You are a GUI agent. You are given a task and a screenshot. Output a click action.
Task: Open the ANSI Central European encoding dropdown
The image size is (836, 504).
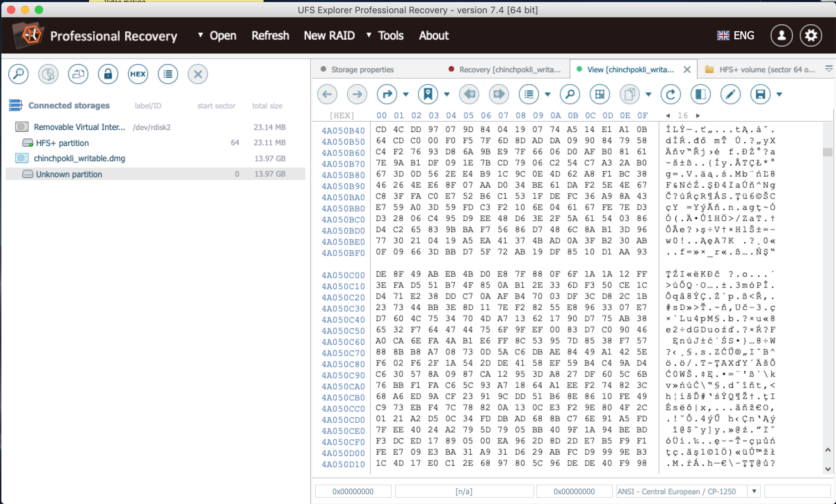tap(754, 491)
